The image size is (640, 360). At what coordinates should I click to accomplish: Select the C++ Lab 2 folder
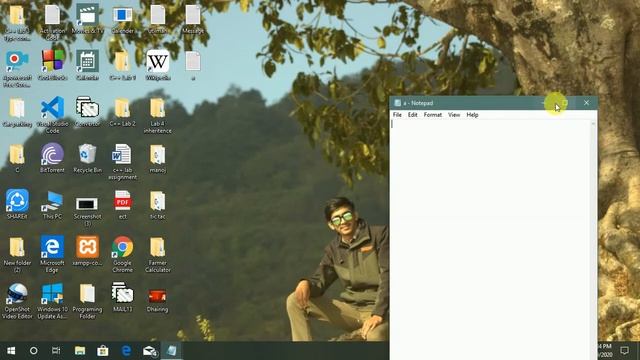(x=122, y=112)
